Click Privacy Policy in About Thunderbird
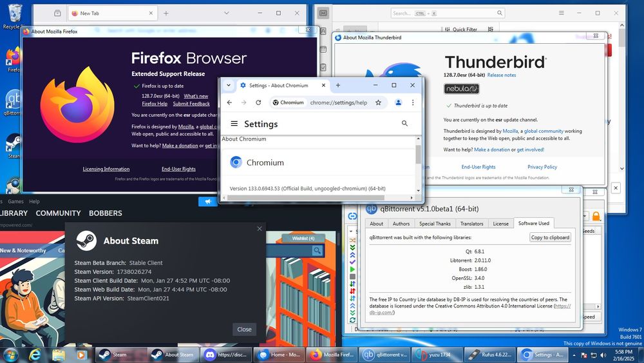 (542, 167)
